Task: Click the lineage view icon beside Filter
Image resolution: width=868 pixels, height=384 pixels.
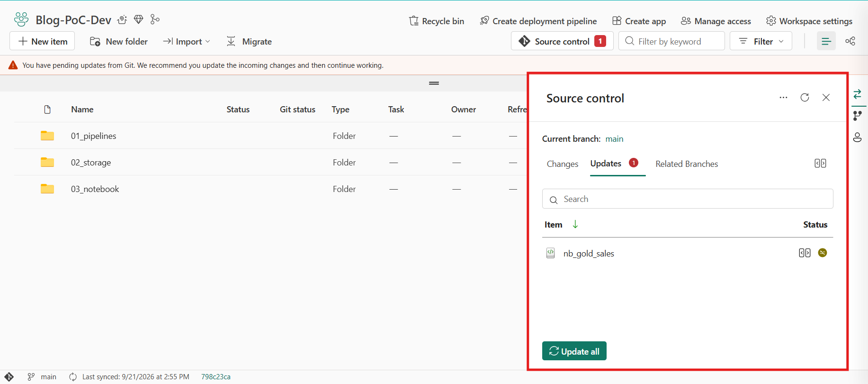Action: (x=850, y=41)
